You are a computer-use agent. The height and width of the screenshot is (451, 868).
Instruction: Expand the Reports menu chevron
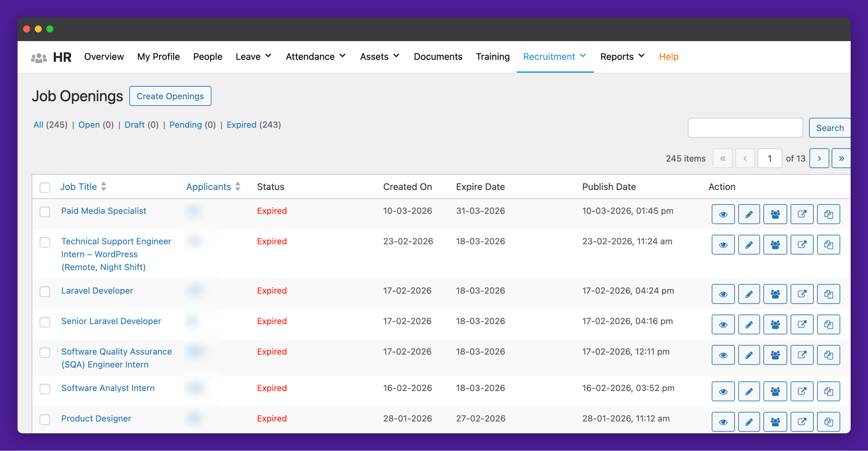click(641, 56)
